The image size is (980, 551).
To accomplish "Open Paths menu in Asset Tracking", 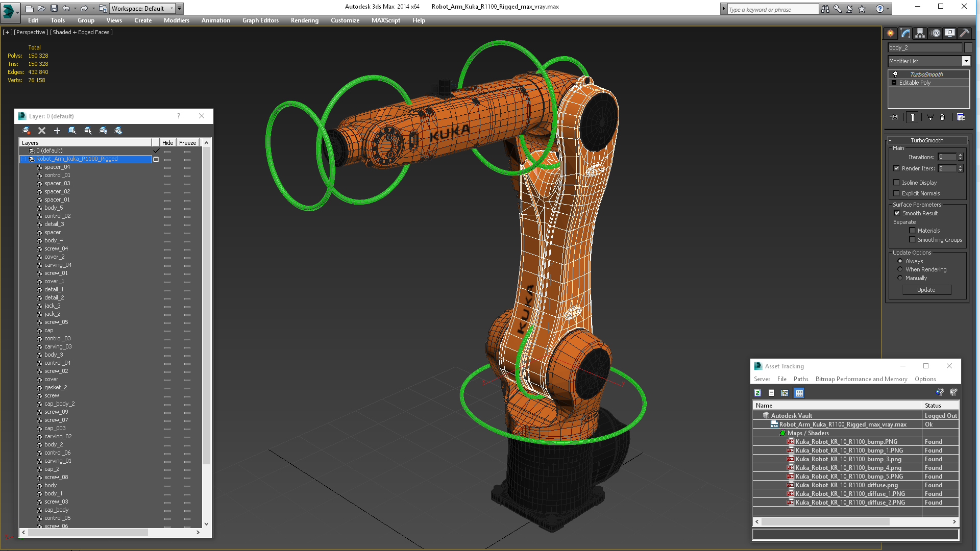I will click(x=801, y=379).
